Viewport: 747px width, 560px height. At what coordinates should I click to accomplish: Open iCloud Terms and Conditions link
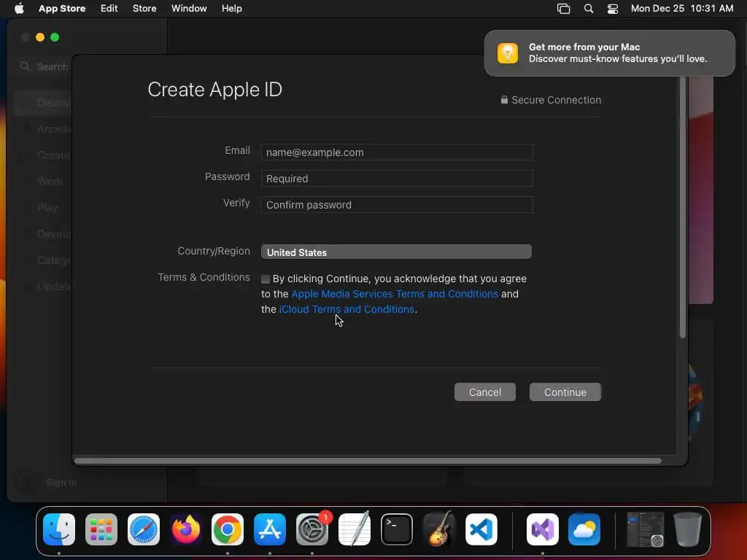(347, 309)
